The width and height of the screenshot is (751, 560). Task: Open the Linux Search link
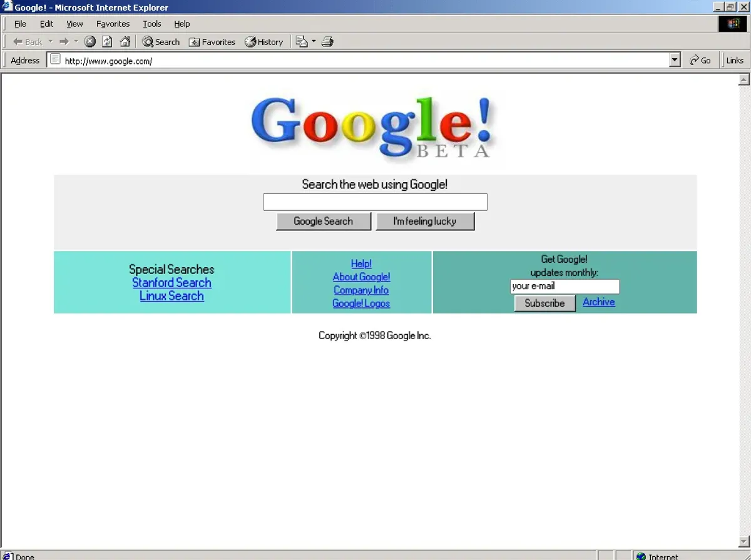[x=171, y=296]
